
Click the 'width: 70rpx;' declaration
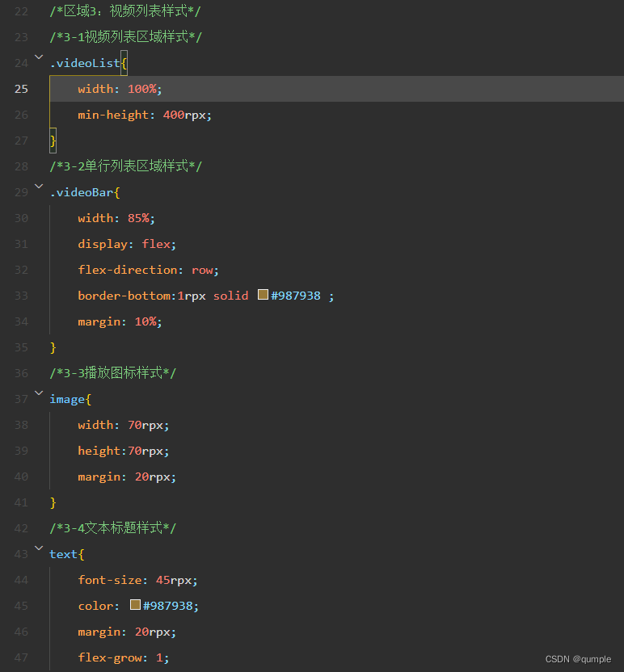pos(124,425)
